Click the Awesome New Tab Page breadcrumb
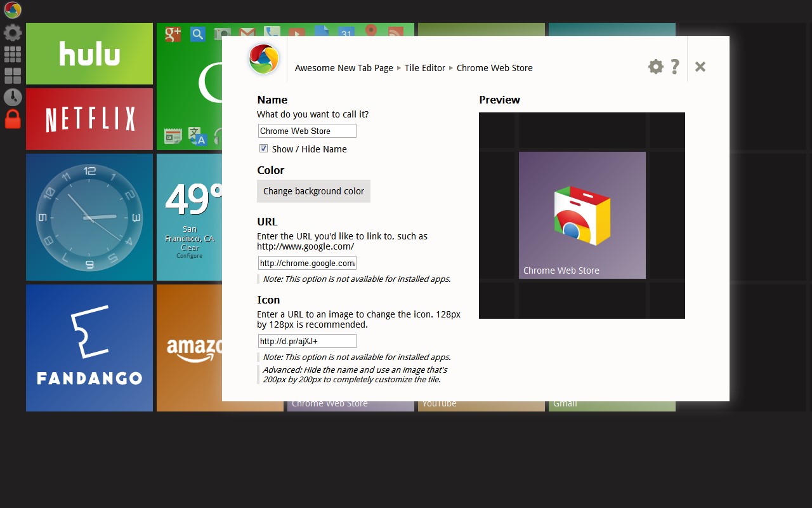Viewport: 812px width, 508px height. 344,68
